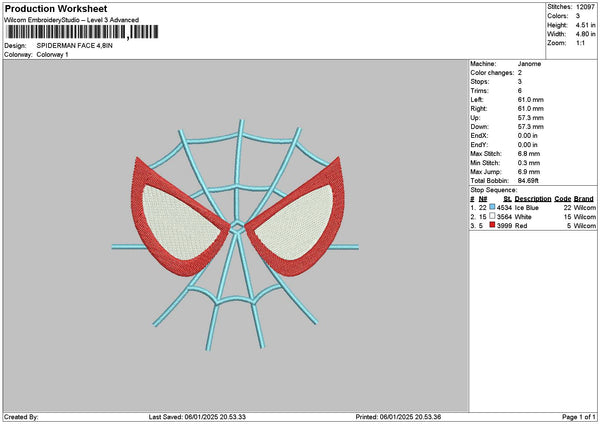Click the 'Page 1 of 1' footer text
This screenshot has height=424, width=600.
tap(578, 417)
